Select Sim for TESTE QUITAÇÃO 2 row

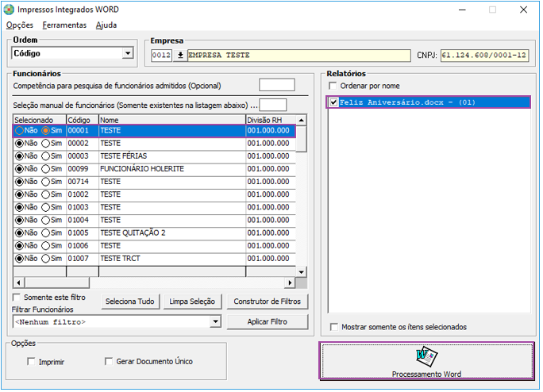(46, 234)
